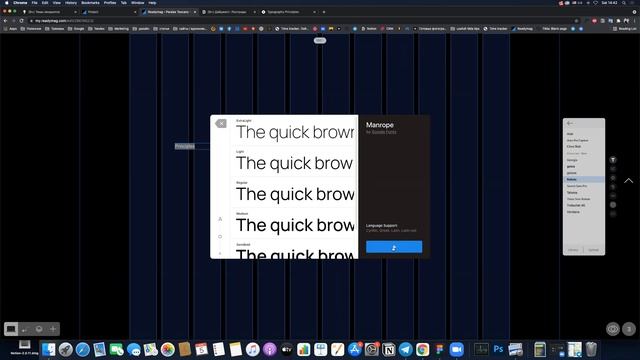Open Finder from the Dock
The height and width of the screenshot is (360, 640).
[48, 349]
